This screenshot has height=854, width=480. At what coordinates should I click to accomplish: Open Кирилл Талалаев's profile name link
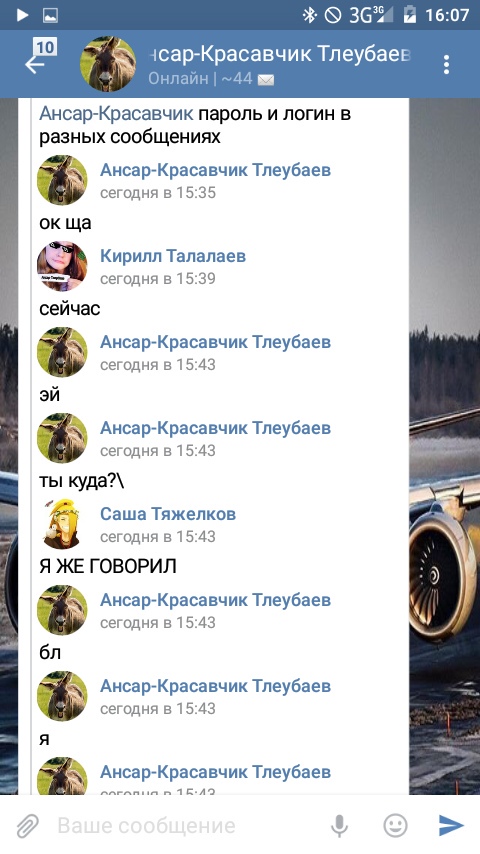click(x=173, y=256)
